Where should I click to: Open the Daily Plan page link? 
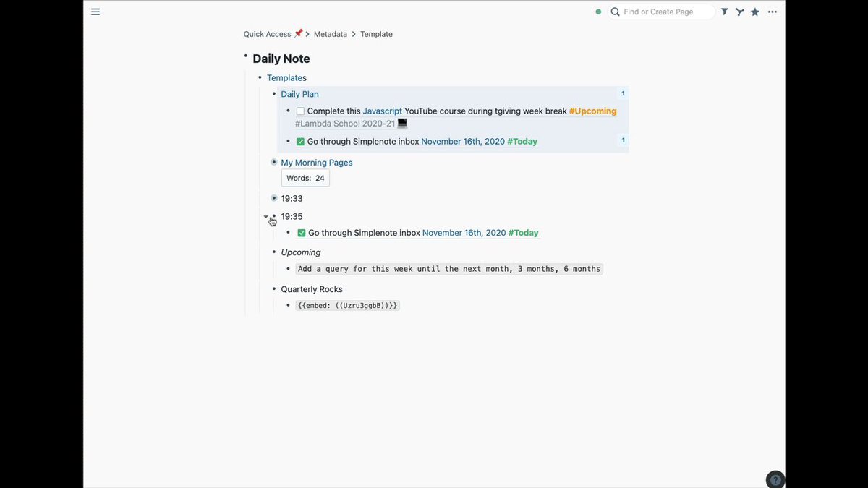(x=299, y=94)
